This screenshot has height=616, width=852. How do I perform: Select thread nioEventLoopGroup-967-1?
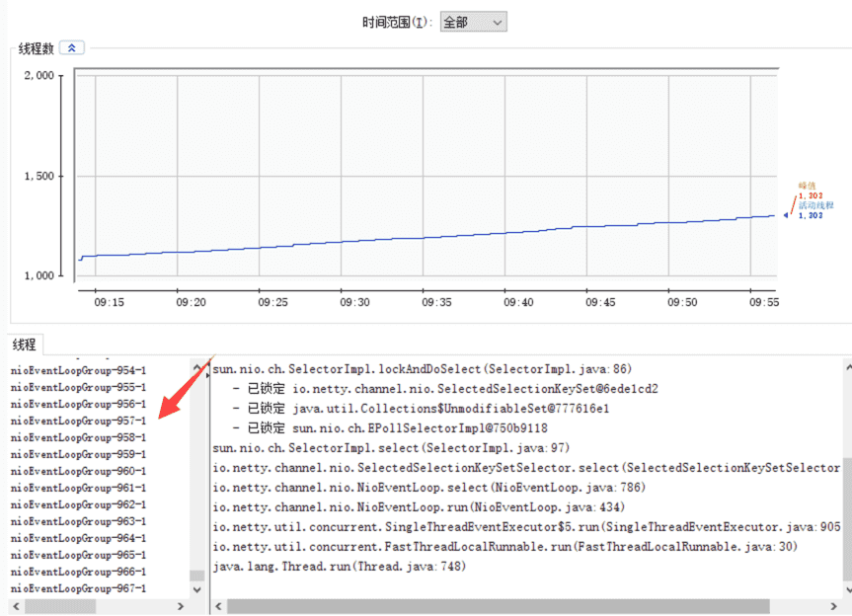[x=79, y=588]
